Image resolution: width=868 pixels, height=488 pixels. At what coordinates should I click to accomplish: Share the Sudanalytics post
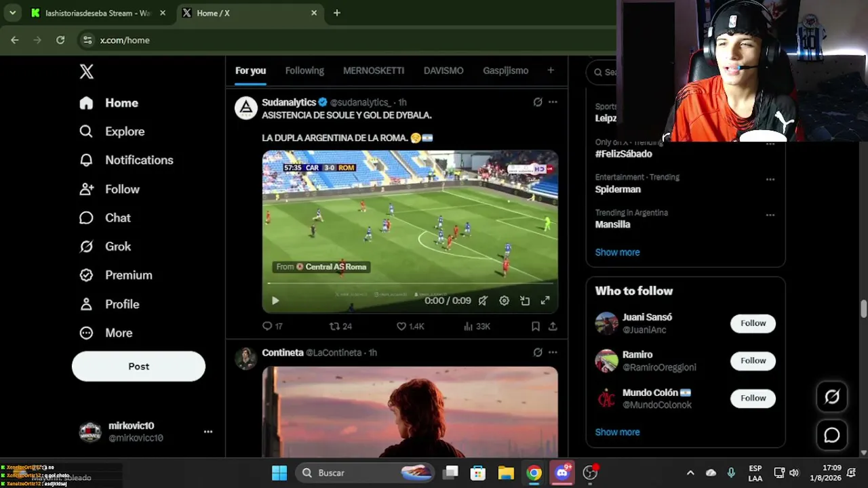tap(553, 327)
